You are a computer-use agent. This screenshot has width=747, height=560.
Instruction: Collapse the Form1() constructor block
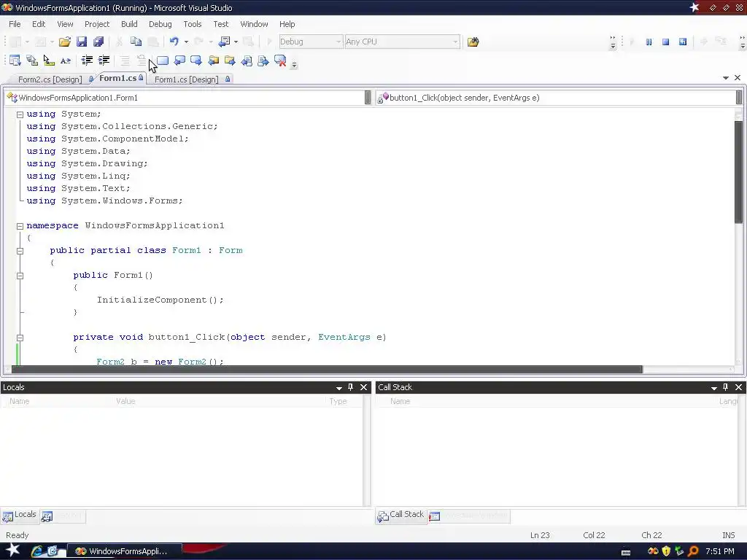click(x=20, y=275)
